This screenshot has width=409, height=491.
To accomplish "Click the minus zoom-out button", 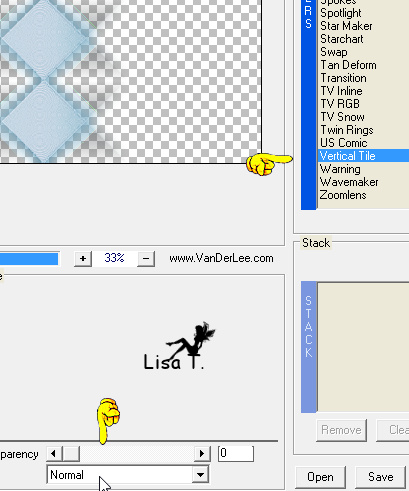I will click(x=146, y=259).
